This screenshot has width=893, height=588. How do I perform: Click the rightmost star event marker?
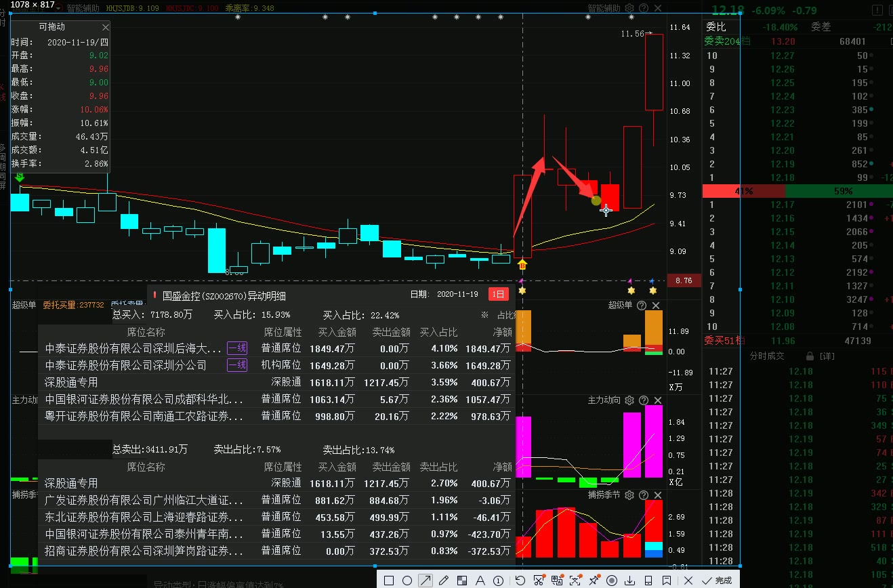652,291
